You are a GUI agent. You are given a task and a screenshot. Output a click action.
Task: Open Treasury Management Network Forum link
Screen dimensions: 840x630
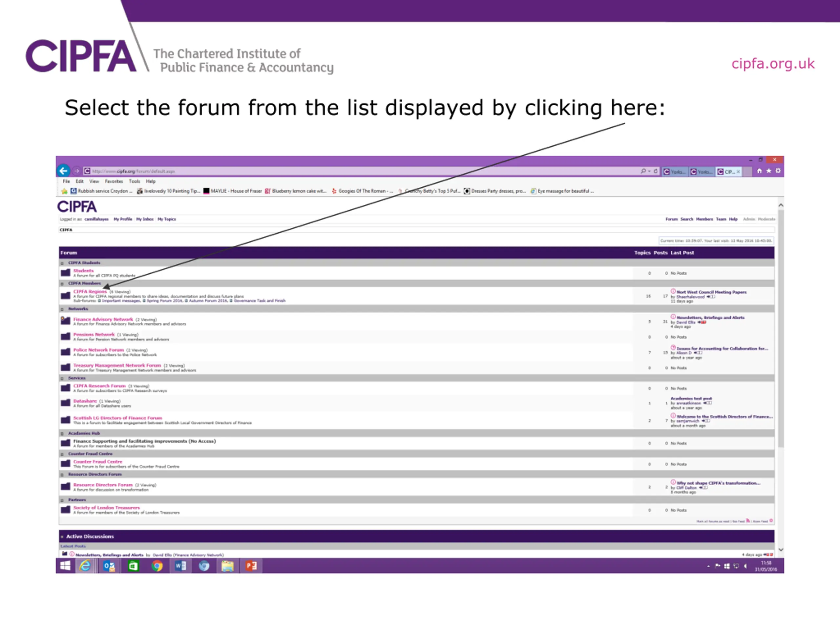click(x=117, y=365)
